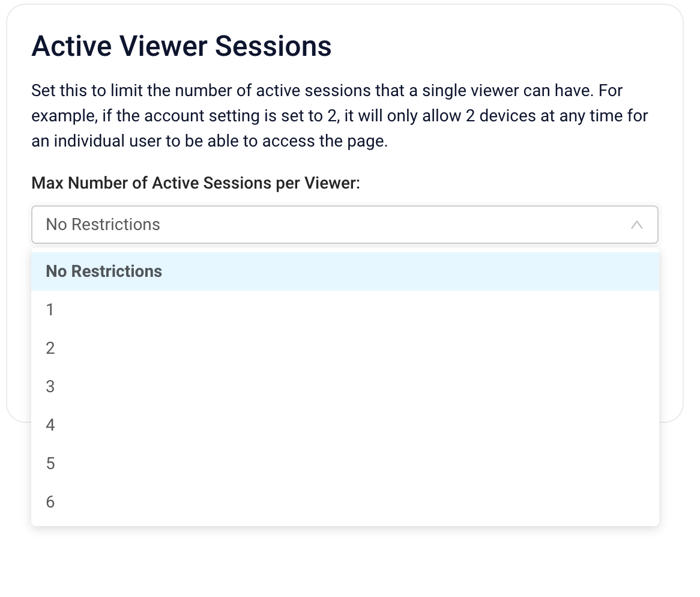This screenshot has width=700, height=597.
Task: Pick 3 active sessions option
Action: 345,387
